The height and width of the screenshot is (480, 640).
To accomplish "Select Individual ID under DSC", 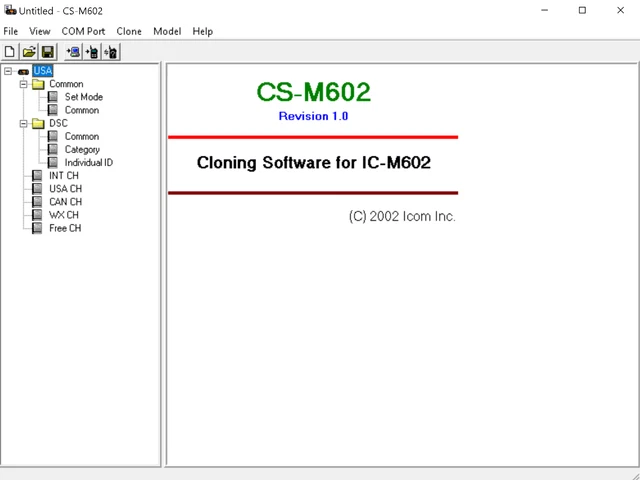I will point(88,162).
